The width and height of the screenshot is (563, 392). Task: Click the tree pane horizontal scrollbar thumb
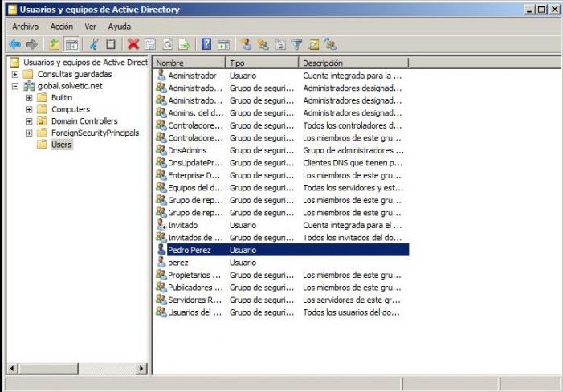tap(48, 369)
